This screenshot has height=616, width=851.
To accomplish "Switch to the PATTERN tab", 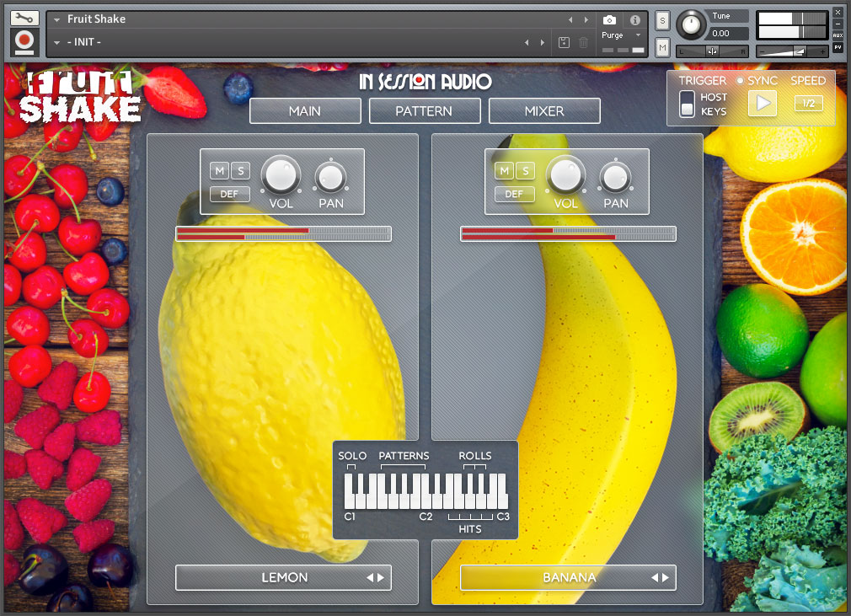I will tap(425, 110).
